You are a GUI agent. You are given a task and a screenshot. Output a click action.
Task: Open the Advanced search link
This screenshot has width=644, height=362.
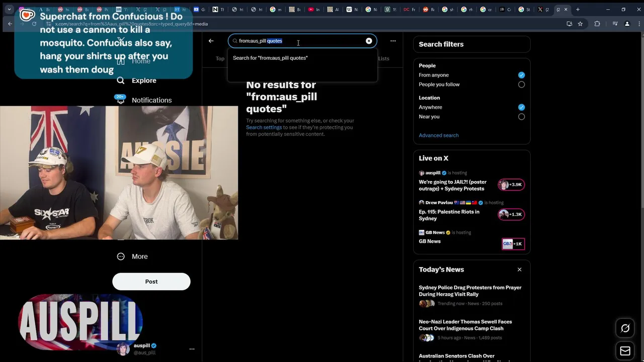pos(439,135)
